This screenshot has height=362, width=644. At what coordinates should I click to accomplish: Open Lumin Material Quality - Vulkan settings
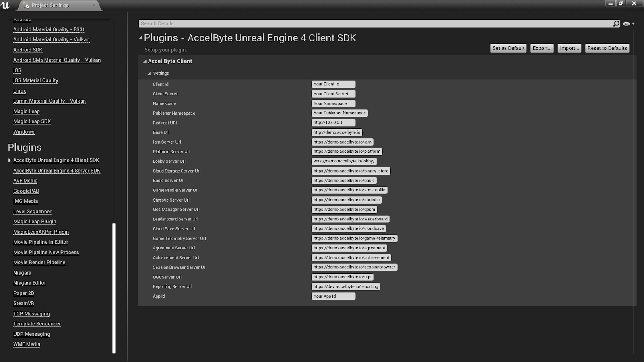50,101
